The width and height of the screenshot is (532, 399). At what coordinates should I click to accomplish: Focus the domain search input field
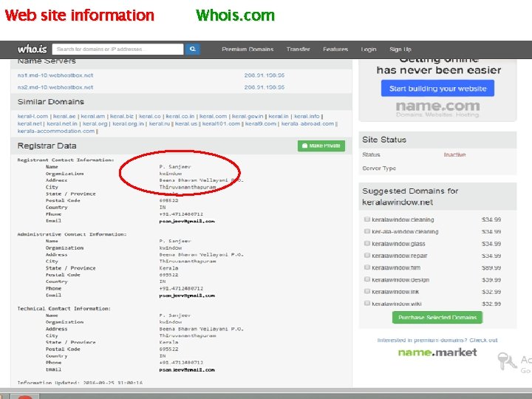[x=117, y=50]
